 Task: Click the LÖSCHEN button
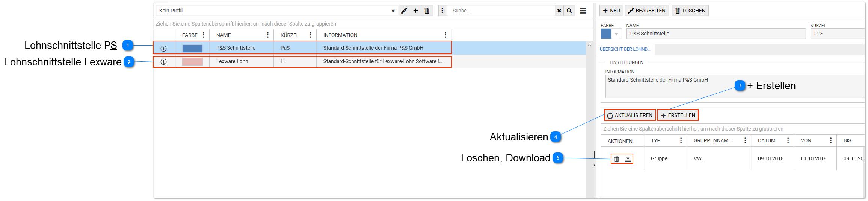[x=690, y=11]
